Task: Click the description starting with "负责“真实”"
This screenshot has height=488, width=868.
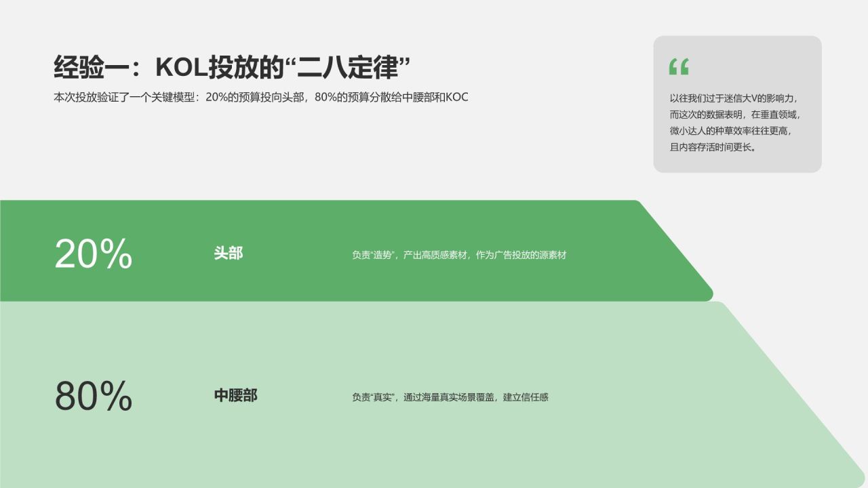Action: pos(450,398)
